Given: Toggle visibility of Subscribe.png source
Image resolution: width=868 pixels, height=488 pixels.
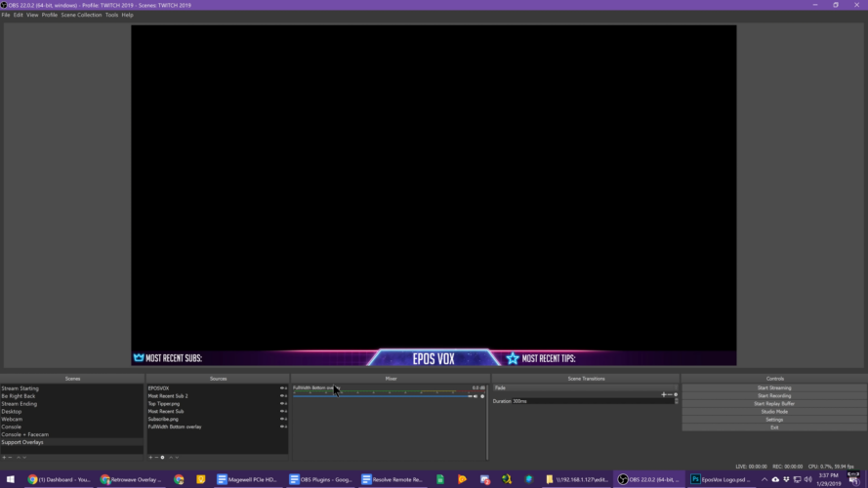Looking at the screenshot, I should (x=282, y=420).
